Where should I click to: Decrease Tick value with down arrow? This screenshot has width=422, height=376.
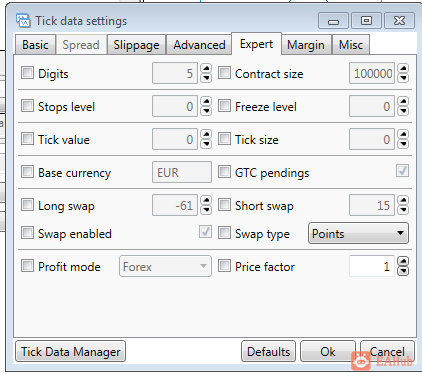(x=206, y=144)
